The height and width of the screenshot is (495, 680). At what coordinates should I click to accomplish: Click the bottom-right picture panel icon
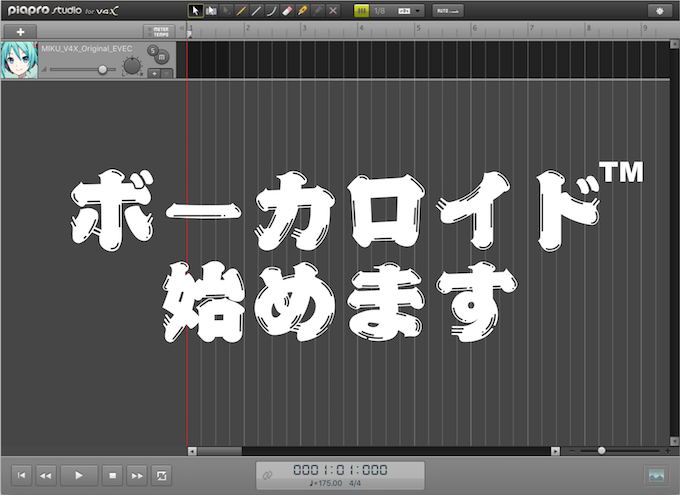pyautogui.click(x=656, y=475)
